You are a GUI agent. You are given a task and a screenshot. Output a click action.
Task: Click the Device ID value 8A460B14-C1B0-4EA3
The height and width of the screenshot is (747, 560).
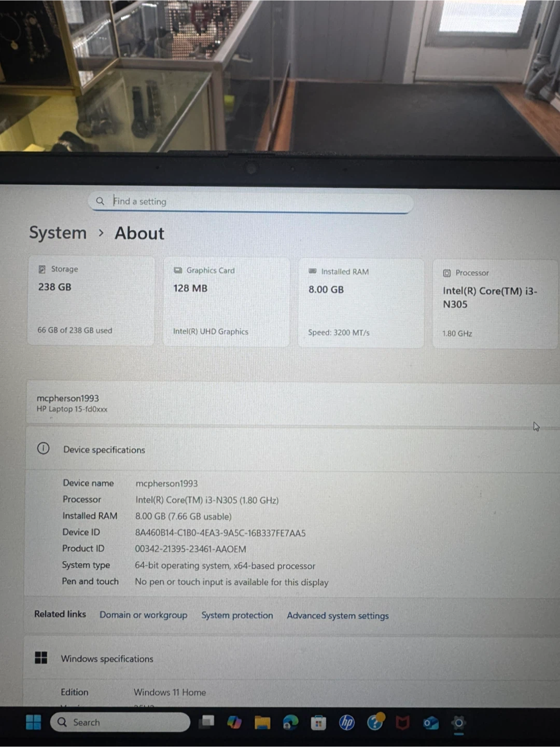(220, 533)
